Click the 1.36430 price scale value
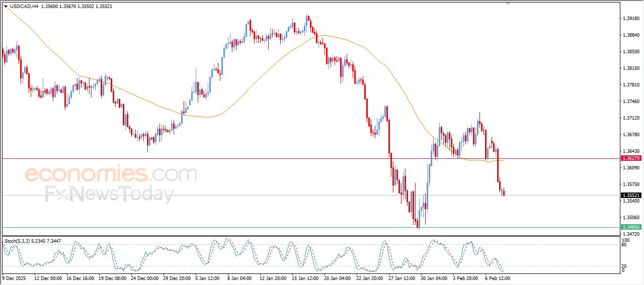 [630, 151]
